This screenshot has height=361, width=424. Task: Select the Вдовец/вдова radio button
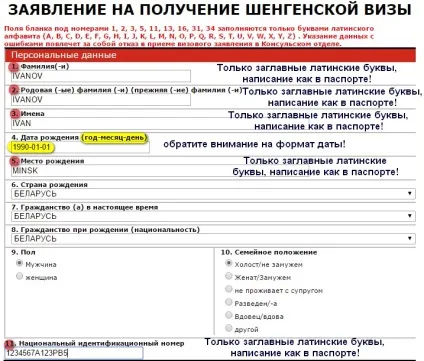(228, 315)
